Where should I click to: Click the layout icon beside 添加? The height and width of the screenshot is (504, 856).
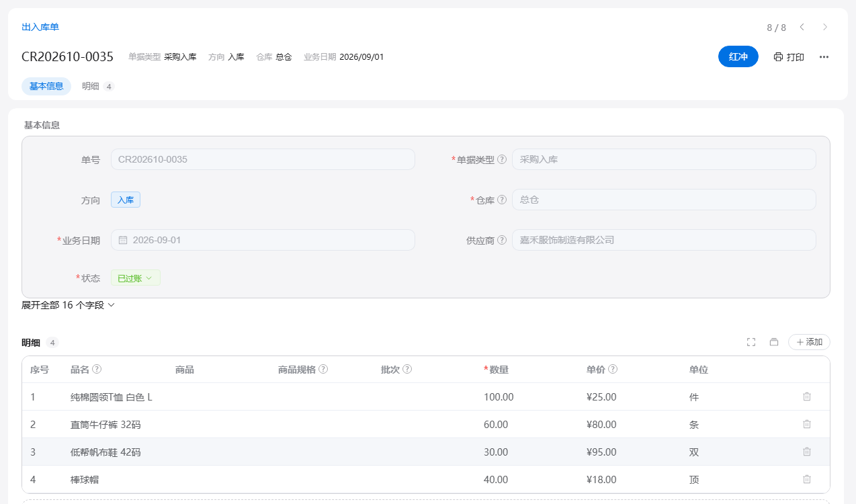point(774,342)
